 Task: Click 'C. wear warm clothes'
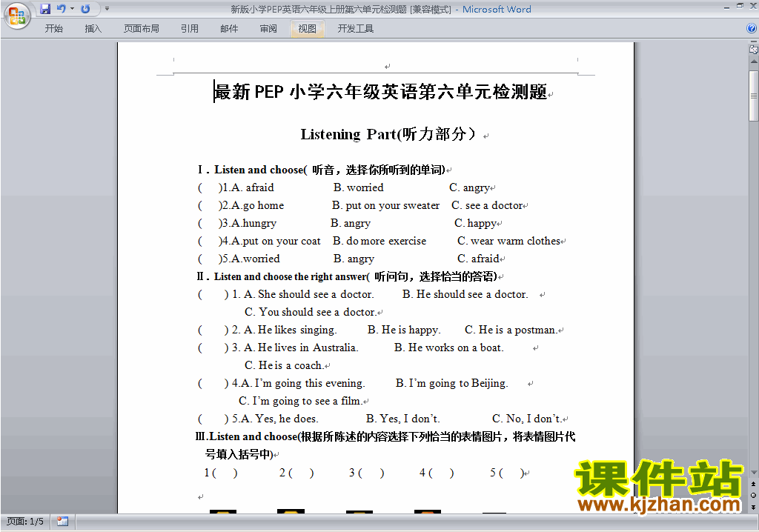click(x=508, y=241)
